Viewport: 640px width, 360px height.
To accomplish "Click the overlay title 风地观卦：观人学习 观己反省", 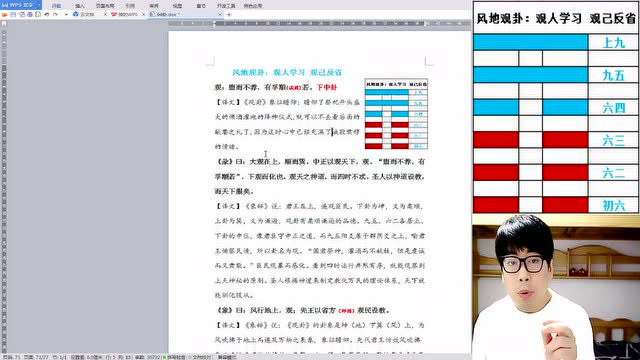I will tap(556, 18).
